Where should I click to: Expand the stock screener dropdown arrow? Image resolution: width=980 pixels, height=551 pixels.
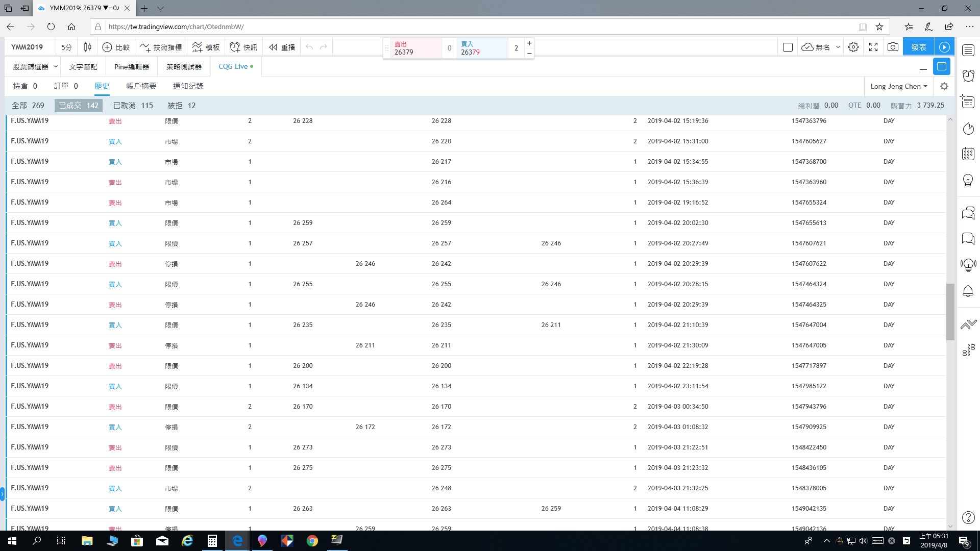pos(56,67)
